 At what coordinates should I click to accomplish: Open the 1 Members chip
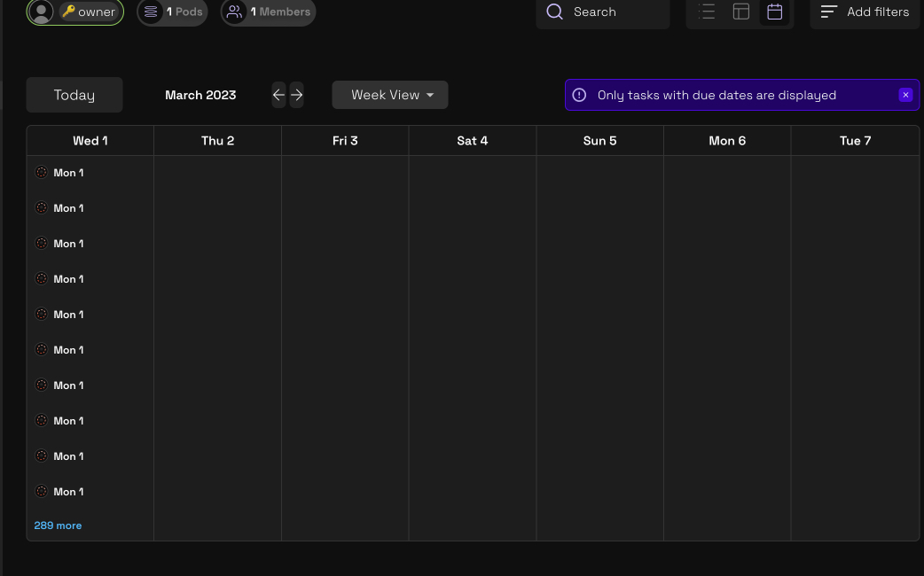pos(268,12)
